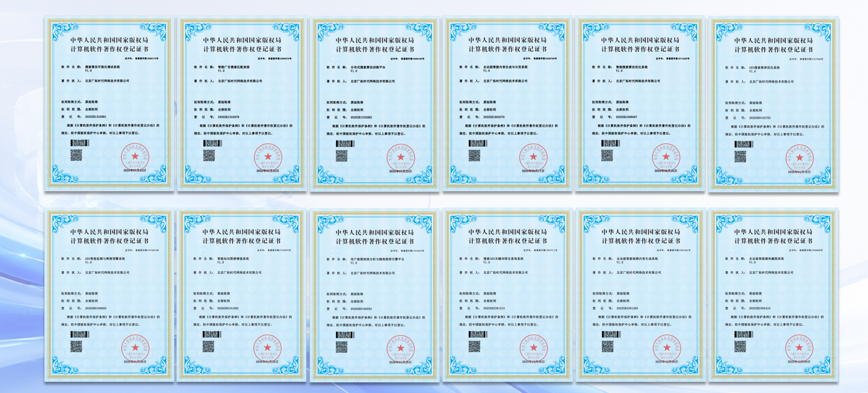Click barcode on 分布式搜索算法训练平台 certificate

[345, 144]
